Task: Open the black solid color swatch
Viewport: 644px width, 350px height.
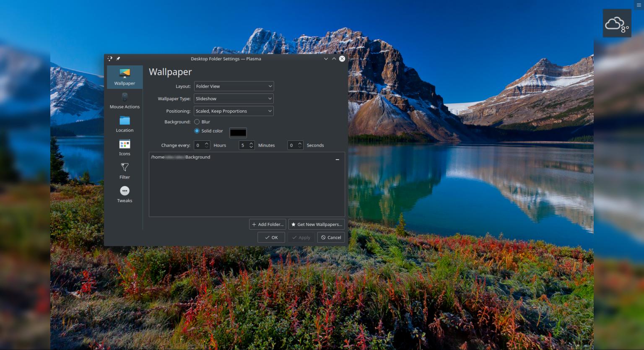Action: 238,133
